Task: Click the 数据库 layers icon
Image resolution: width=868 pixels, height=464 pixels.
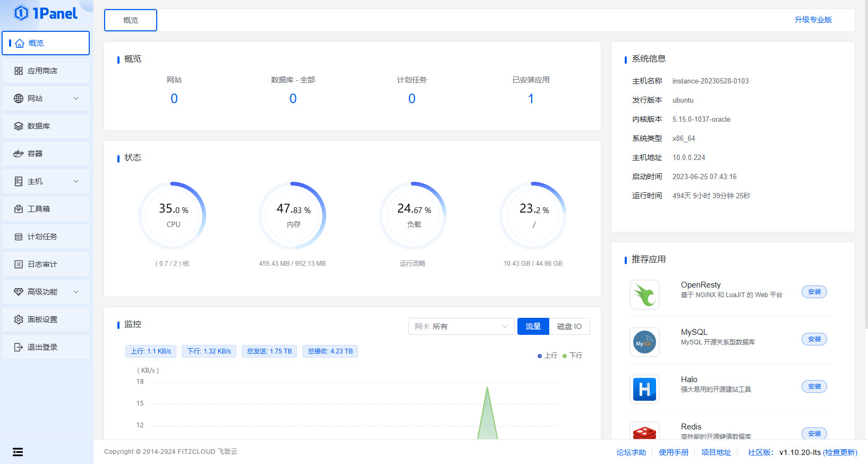Action: tap(19, 126)
